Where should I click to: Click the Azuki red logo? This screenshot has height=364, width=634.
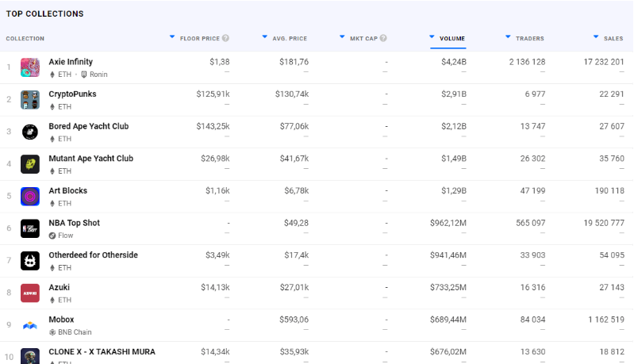pos(30,293)
